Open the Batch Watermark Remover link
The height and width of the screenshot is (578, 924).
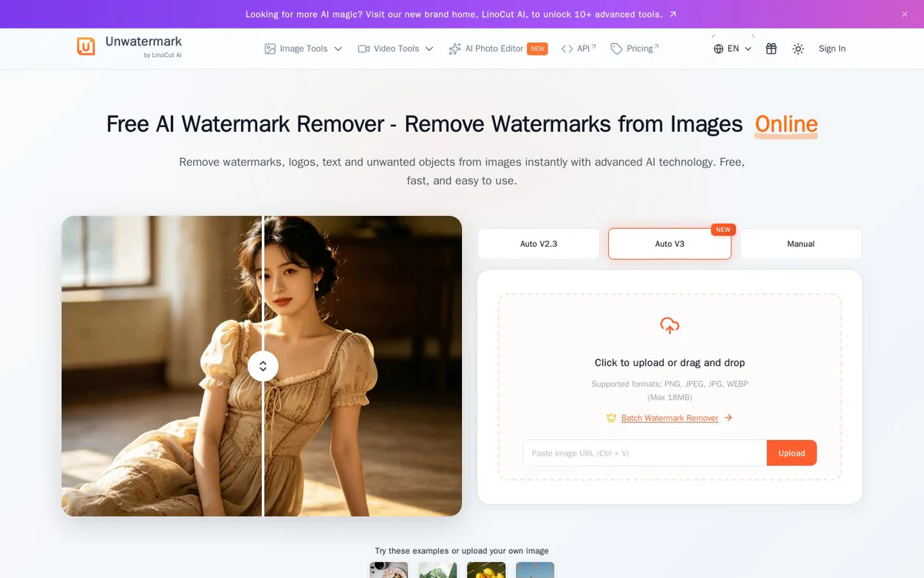pyautogui.click(x=670, y=418)
